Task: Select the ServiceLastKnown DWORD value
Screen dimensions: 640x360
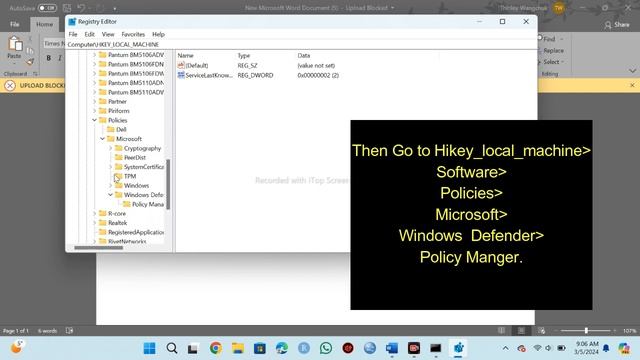Action: (x=205, y=76)
